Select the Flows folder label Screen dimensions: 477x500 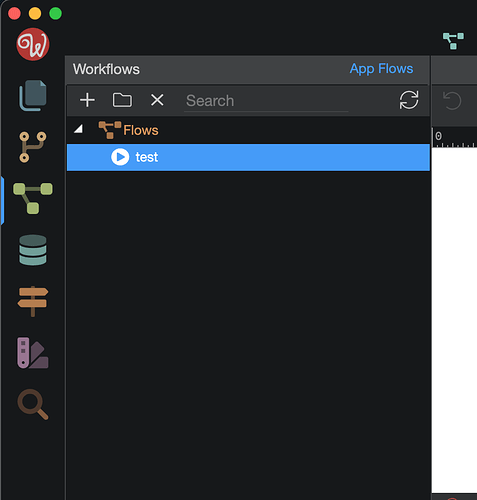pyautogui.click(x=141, y=130)
